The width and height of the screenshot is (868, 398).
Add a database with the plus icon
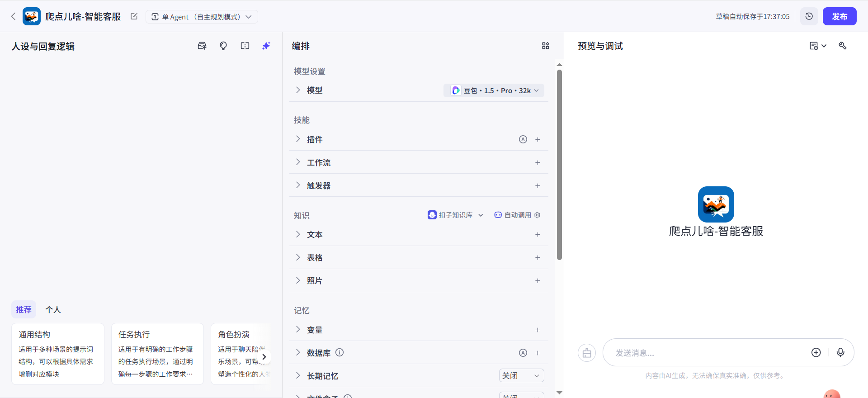click(x=538, y=353)
